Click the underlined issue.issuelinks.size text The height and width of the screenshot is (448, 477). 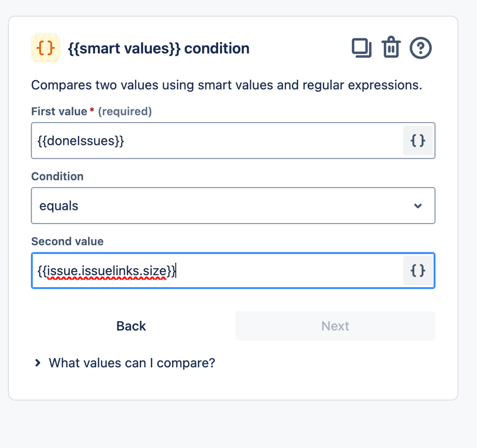pos(107,271)
